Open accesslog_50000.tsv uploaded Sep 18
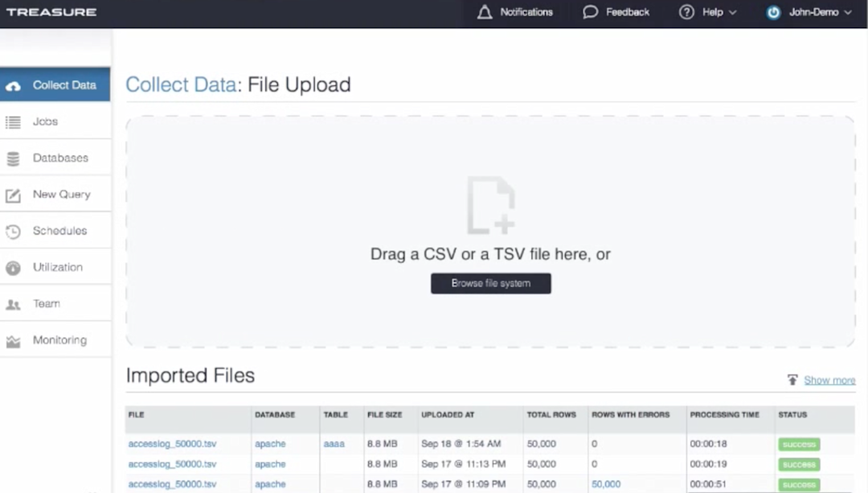 pyautogui.click(x=172, y=444)
